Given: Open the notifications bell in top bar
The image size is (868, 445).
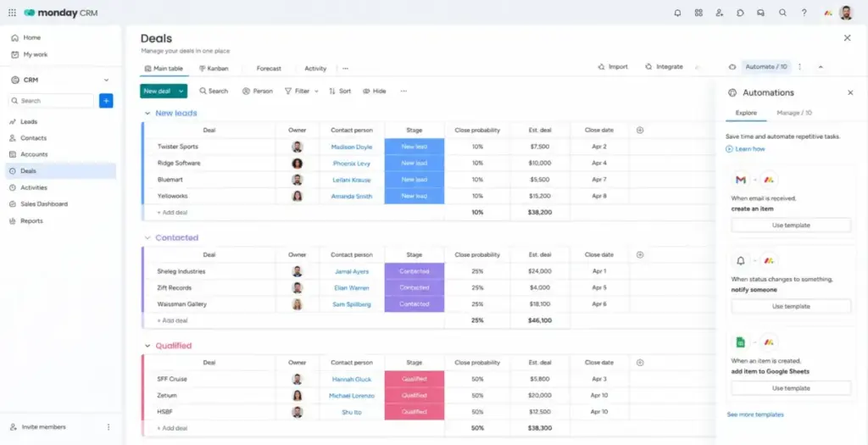Looking at the screenshot, I should click(677, 13).
